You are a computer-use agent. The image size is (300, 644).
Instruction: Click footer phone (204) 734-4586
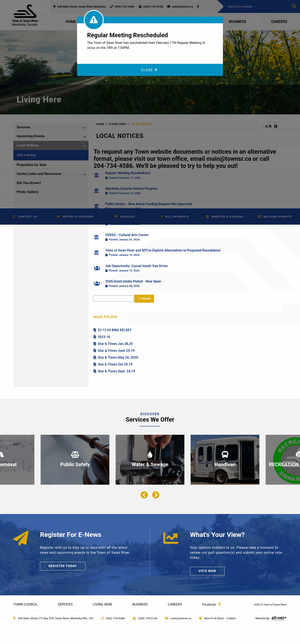115,618
